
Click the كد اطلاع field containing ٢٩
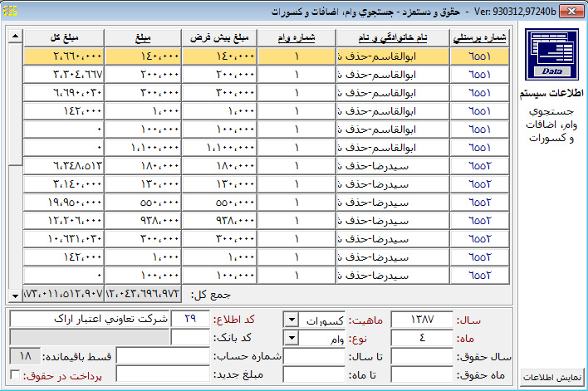[190, 319]
